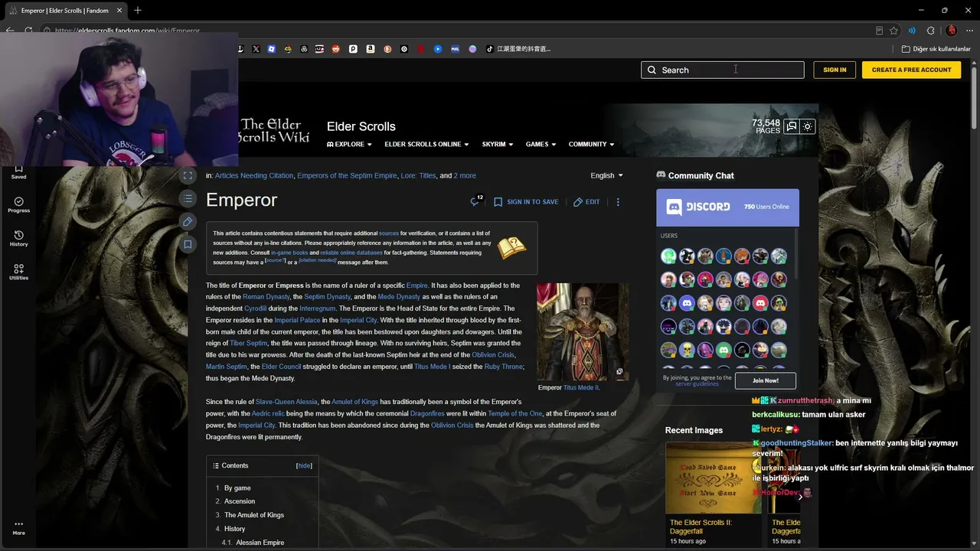
Task: Follow the Tiber Septim link
Action: pyautogui.click(x=249, y=344)
